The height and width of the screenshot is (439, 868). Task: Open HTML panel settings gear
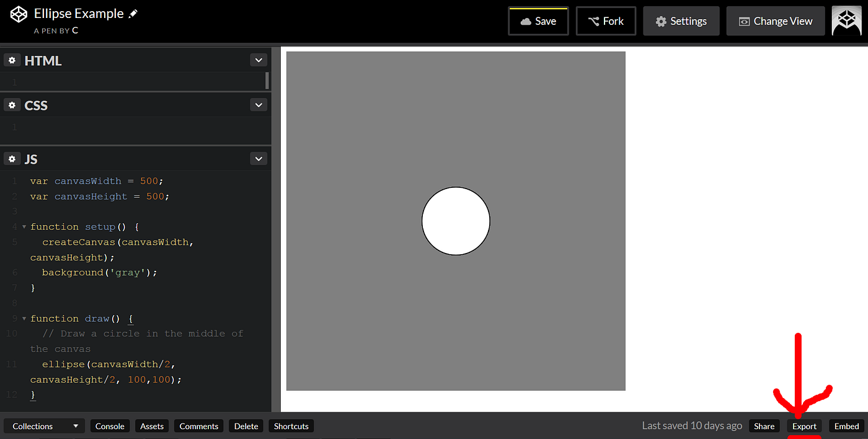(12, 60)
